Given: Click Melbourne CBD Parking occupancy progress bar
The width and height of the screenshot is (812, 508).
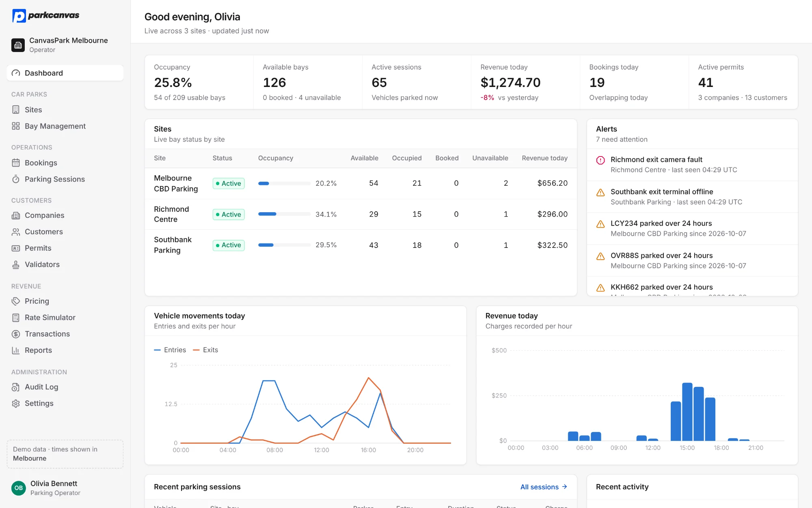Looking at the screenshot, I should (x=284, y=183).
